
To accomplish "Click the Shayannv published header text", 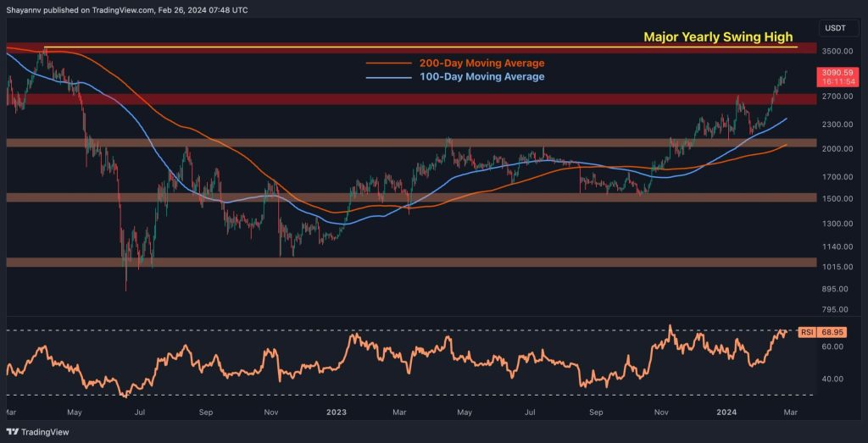I will (129, 9).
